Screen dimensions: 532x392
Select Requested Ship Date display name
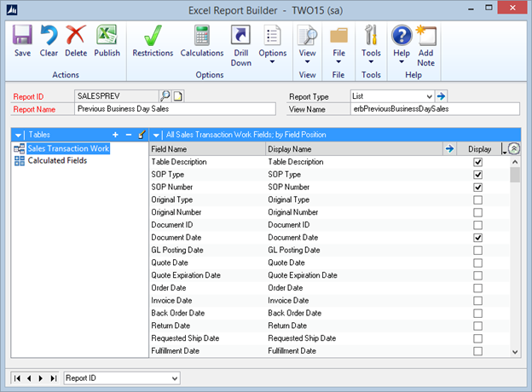tap(302, 338)
